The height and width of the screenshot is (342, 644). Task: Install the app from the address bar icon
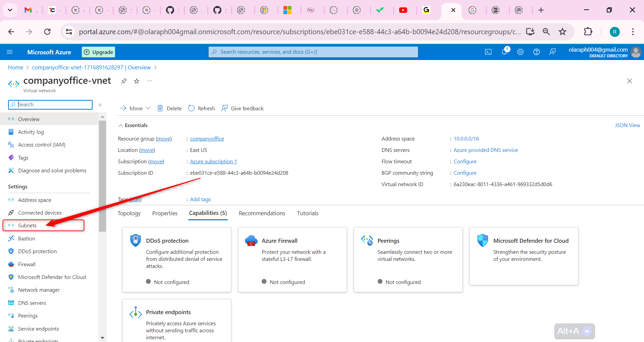tap(530, 32)
